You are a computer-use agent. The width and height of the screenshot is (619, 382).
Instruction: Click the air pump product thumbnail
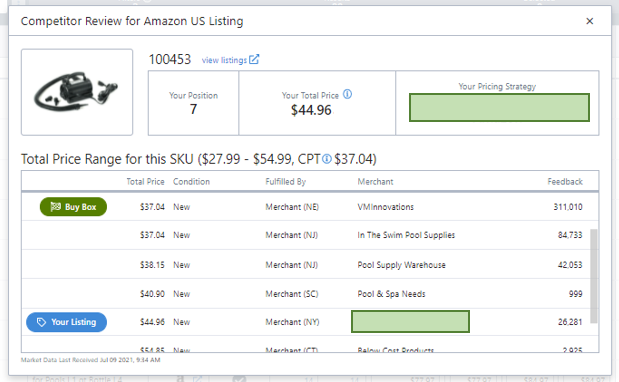[77, 92]
